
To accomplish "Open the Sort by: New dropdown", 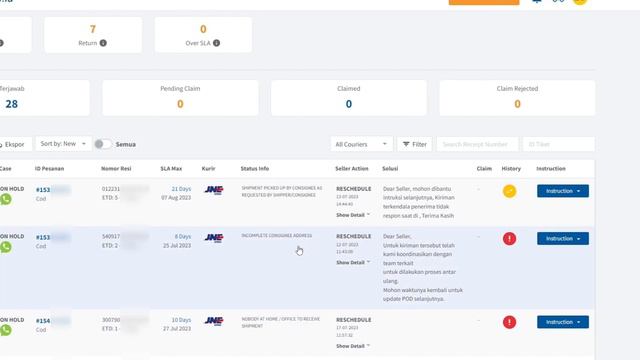I will (x=64, y=144).
